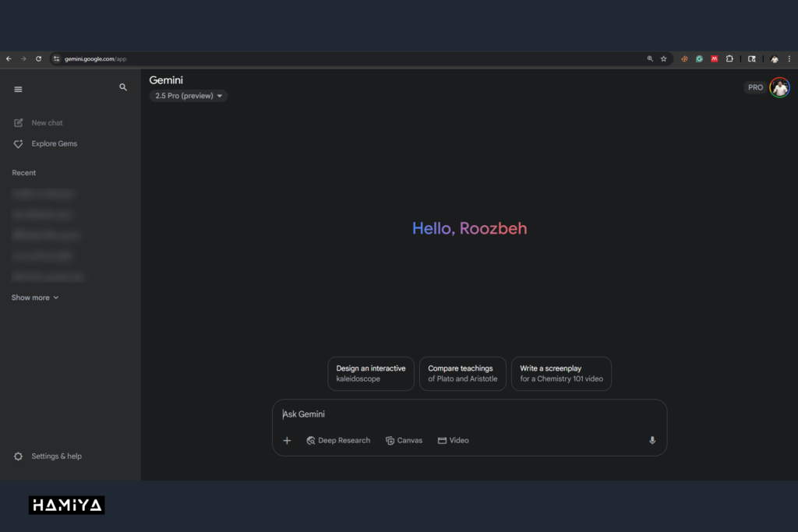798x532 pixels.
Task: Choose the Compare teachings of Plato and Aristotle suggestion
Action: (463, 374)
